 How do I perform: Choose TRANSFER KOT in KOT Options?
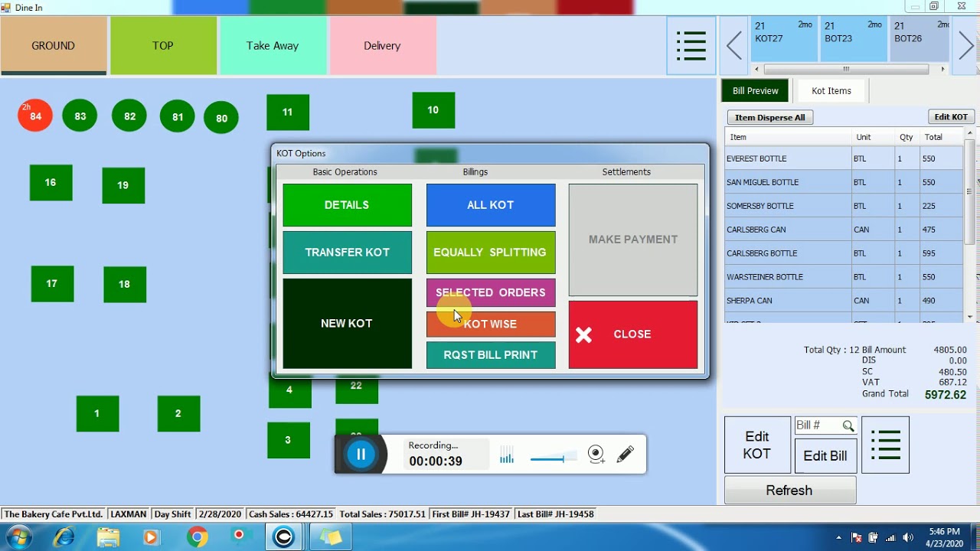pyautogui.click(x=347, y=253)
